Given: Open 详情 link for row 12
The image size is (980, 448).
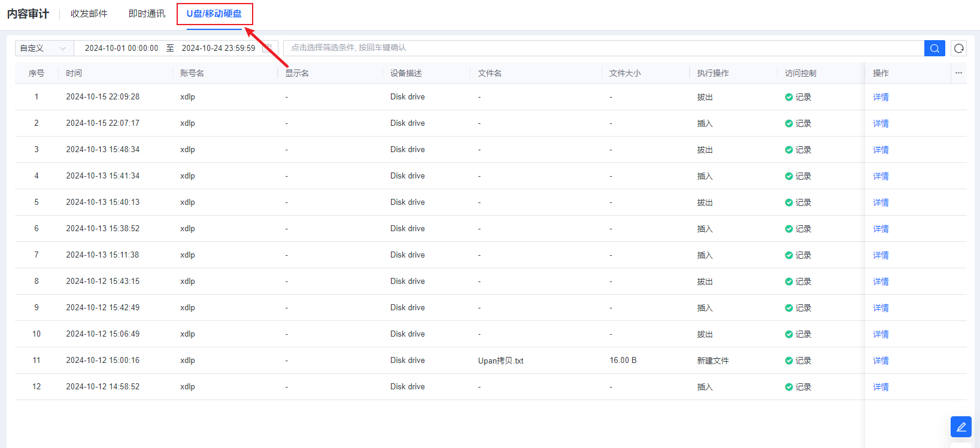Looking at the screenshot, I should 880,387.
